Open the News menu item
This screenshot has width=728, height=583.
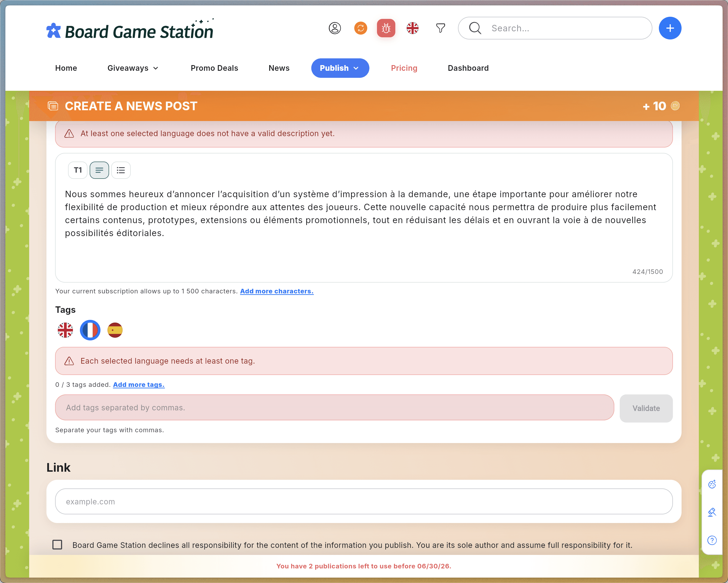click(279, 68)
